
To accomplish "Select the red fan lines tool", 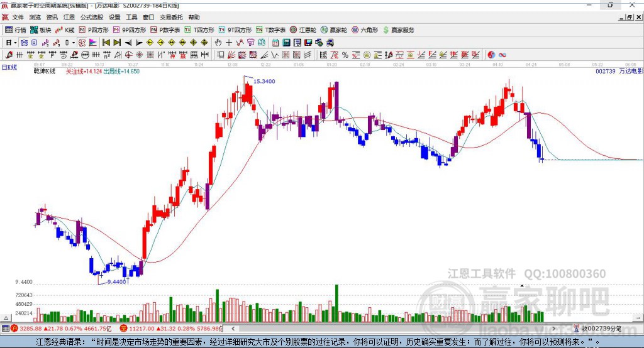I will point(231,55).
